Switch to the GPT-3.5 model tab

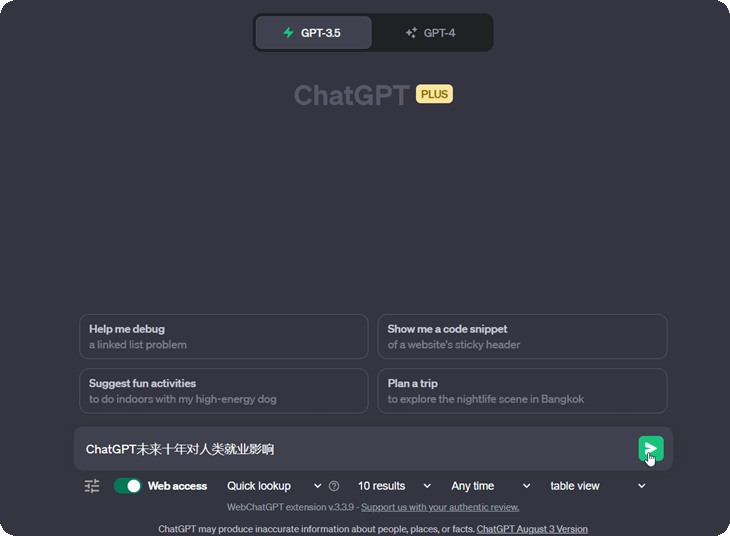[314, 33]
